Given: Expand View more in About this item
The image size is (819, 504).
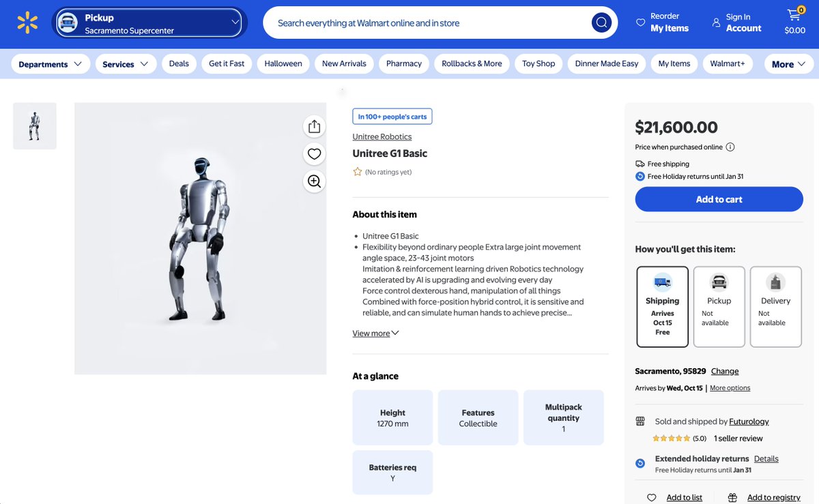Looking at the screenshot, I should (375, 333).
